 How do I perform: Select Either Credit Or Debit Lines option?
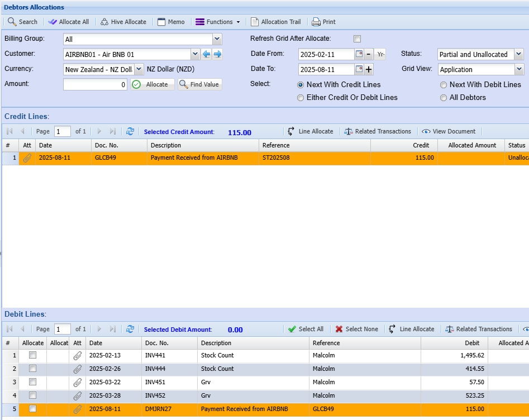coord(301,97)
